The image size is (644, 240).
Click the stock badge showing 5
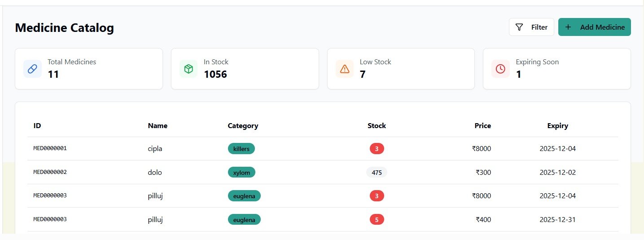click(x=377, y=219)
